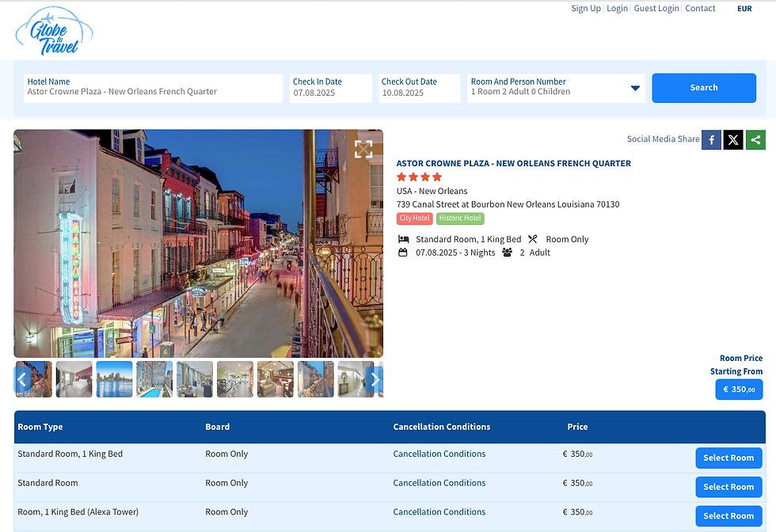Click the address 739 Canal Street text
The height and width of the screenshot is (532, 776).
click(x=508, y=204)
